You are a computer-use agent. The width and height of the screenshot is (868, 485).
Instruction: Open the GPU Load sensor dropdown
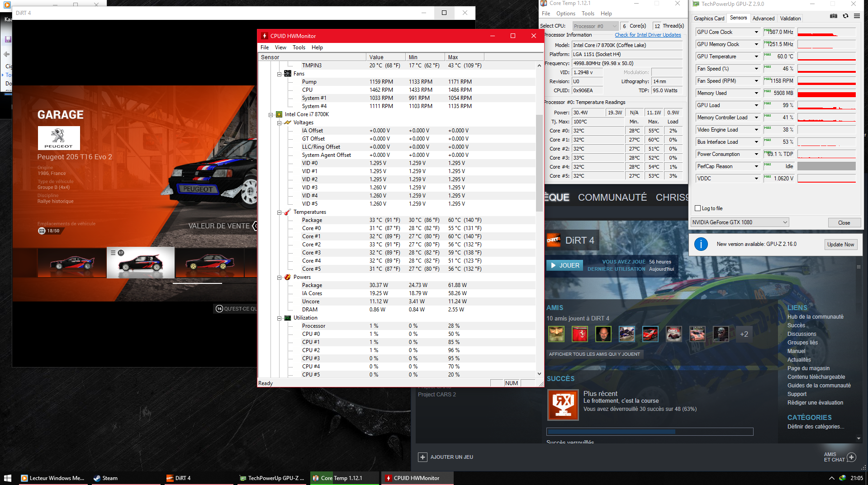tap(756, 105)
